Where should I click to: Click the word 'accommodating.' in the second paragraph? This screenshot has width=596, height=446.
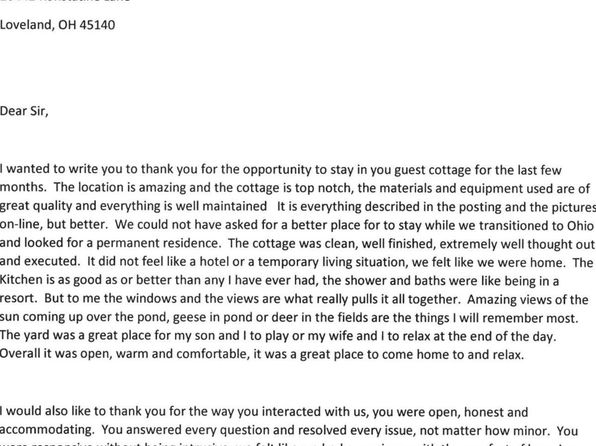(x=47, y=430)
